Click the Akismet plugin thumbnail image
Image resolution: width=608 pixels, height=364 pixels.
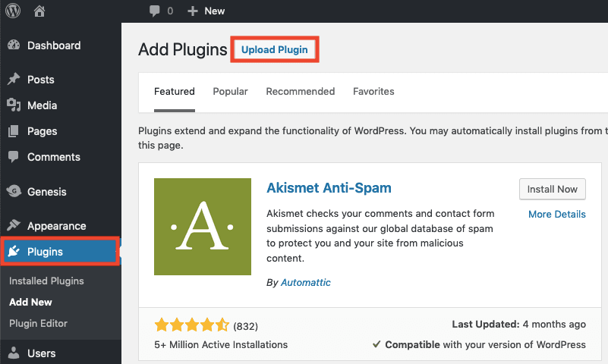click(202, 227)
